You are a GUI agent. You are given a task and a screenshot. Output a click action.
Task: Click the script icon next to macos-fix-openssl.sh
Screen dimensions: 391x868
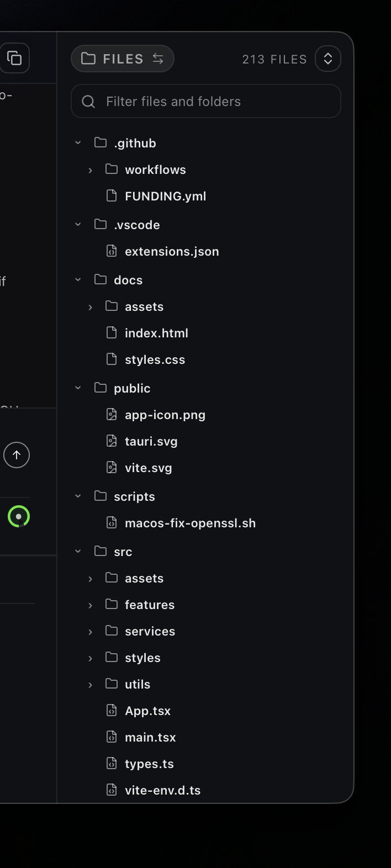pos(112,522)
